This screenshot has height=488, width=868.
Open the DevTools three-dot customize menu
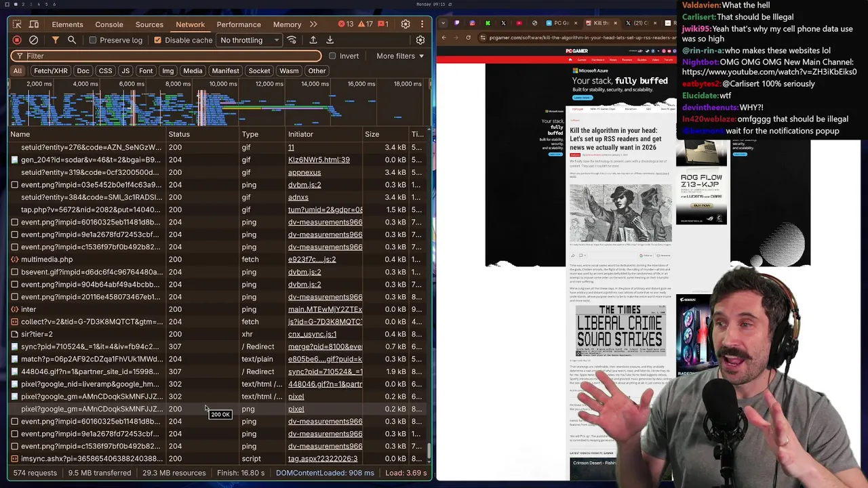tap(422, 24)
